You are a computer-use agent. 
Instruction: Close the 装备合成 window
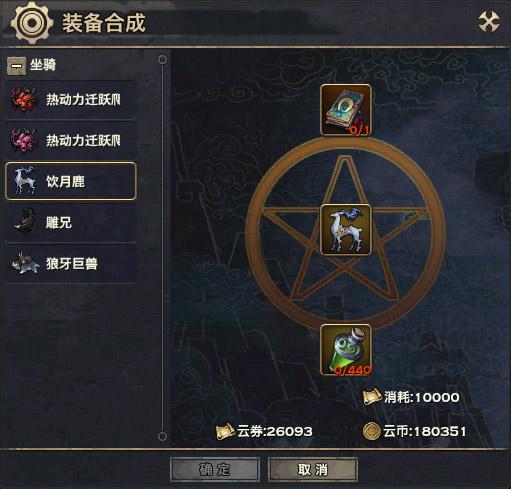pyautogui.click(x=489, y=22)
